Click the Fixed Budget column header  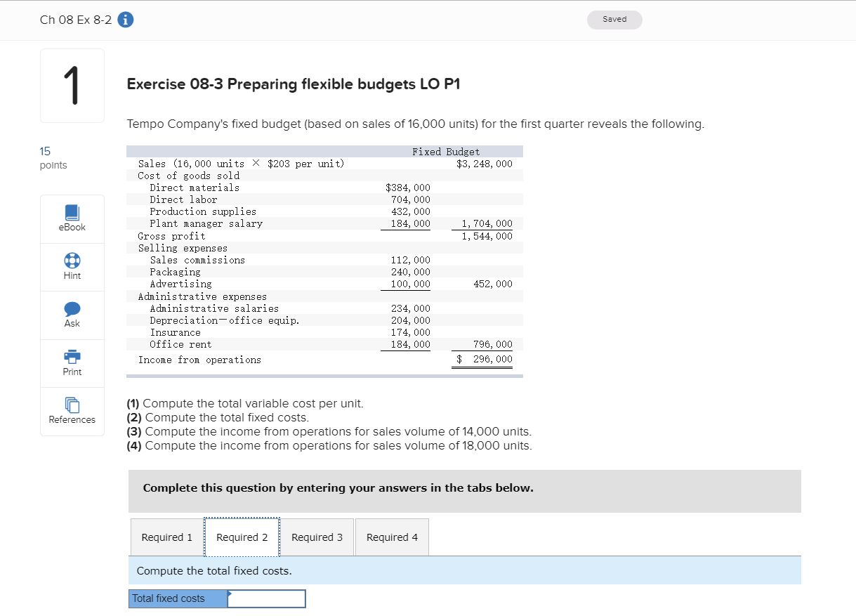tap(446, 152)
